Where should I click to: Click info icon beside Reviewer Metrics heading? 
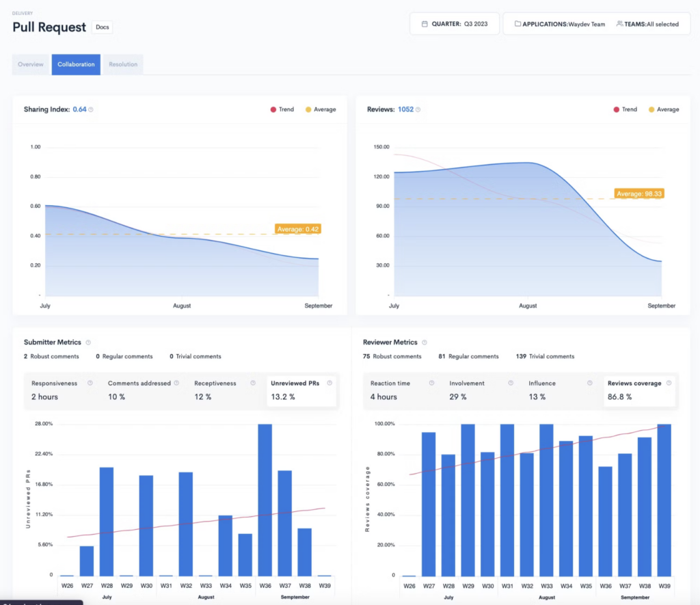425,342
